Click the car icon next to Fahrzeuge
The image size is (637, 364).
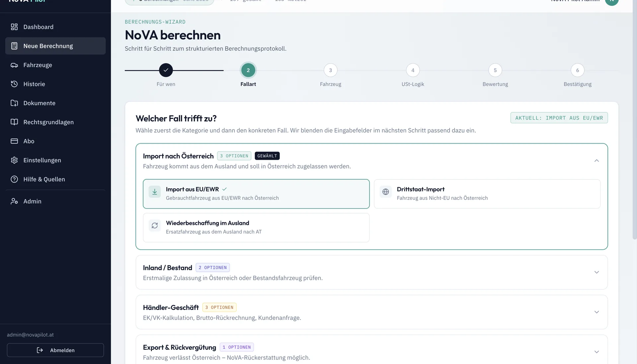pos(14,65)
